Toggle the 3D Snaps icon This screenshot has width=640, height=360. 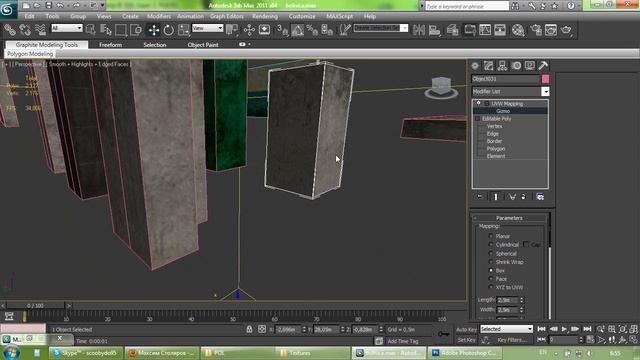click(282, 30)
